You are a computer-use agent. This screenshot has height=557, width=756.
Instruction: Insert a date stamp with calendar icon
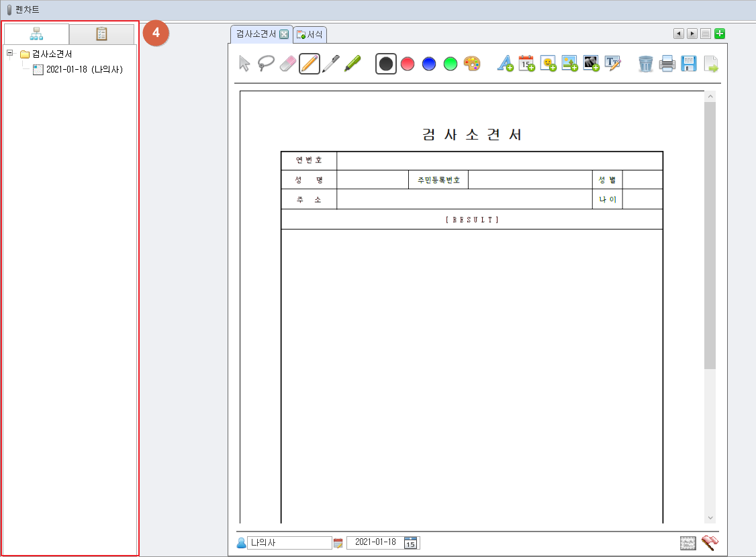tap(526, 64)
